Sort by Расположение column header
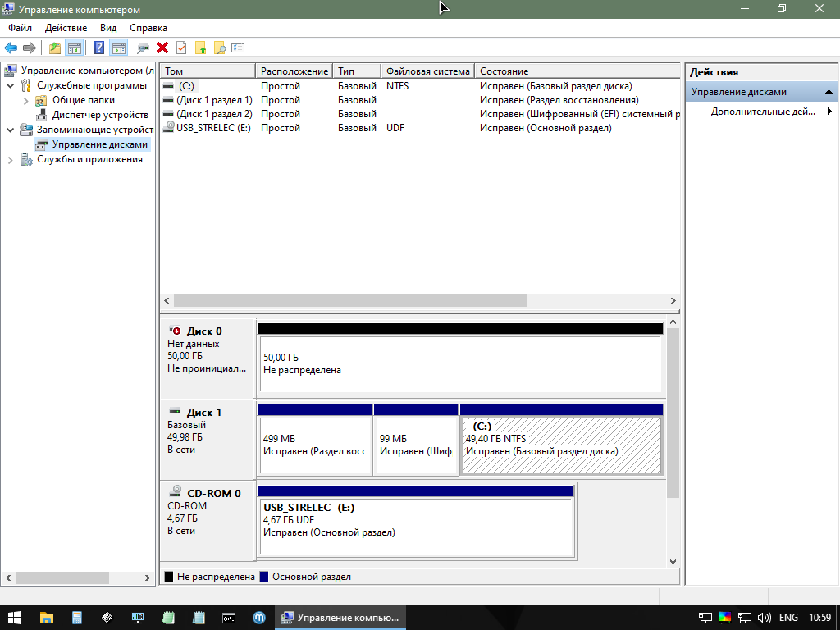 (294, 71)
